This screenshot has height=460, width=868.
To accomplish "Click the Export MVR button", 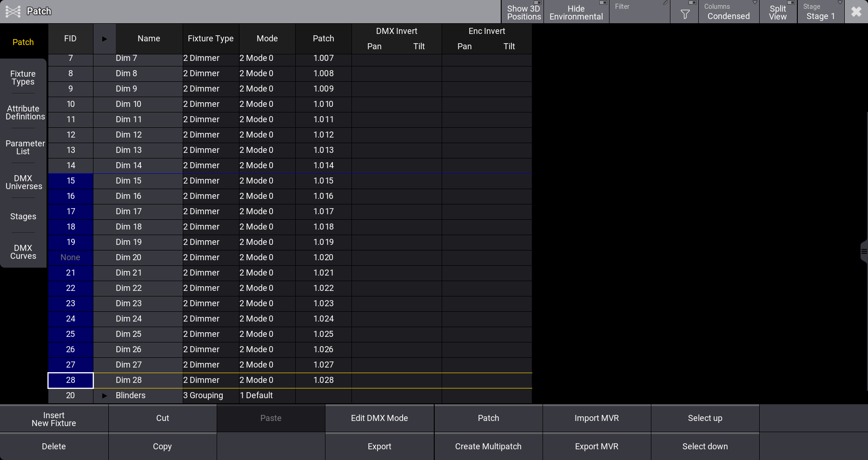I will tap(596, 447).
